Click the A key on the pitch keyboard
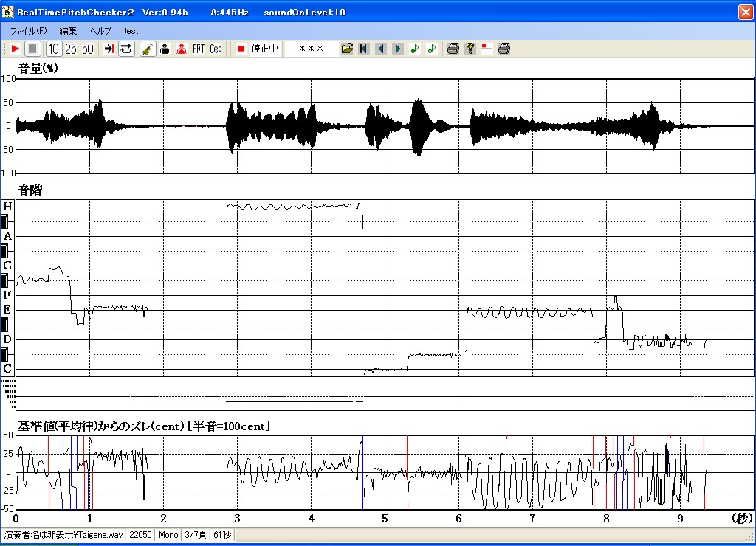 [x=7, y=235]
